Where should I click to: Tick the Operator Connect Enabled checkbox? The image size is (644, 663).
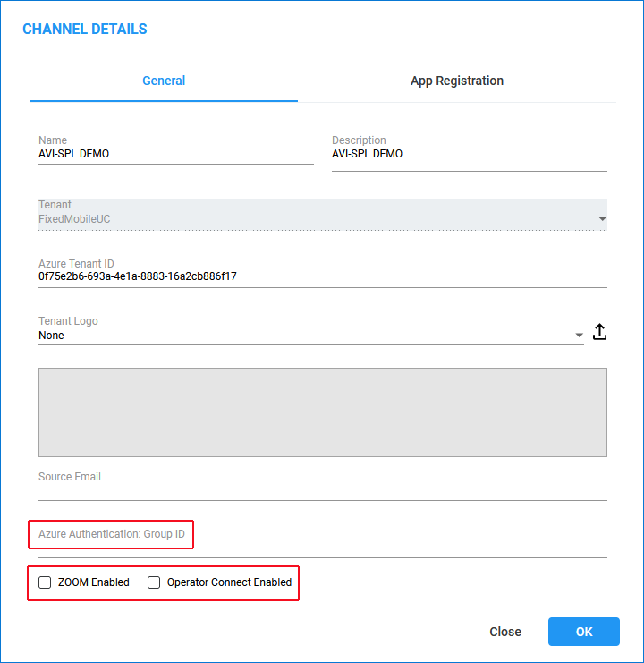coord(154,582)
